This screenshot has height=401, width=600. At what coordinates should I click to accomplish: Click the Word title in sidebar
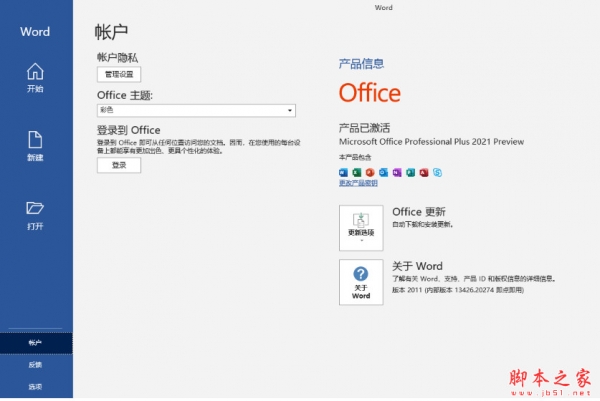(35, 31)
